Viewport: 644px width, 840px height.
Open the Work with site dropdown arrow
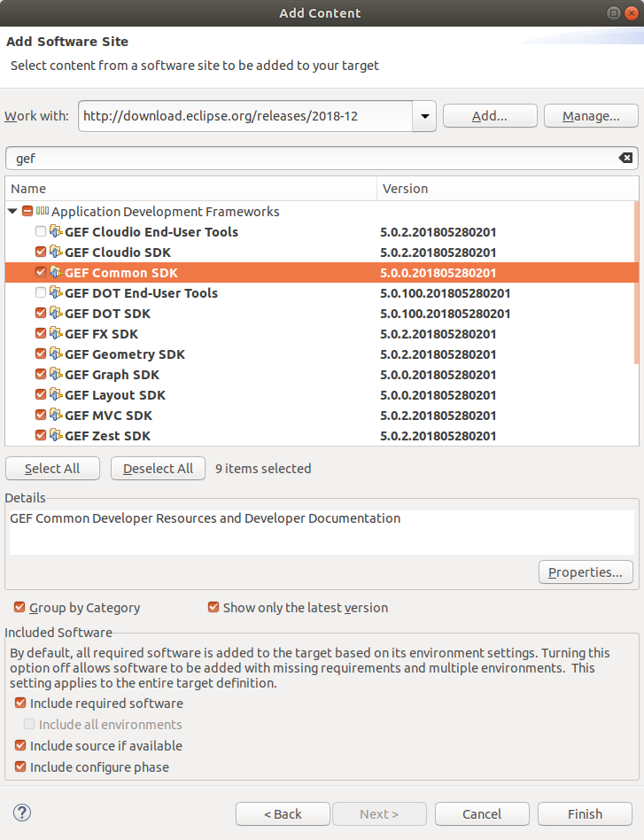(424, 116)
